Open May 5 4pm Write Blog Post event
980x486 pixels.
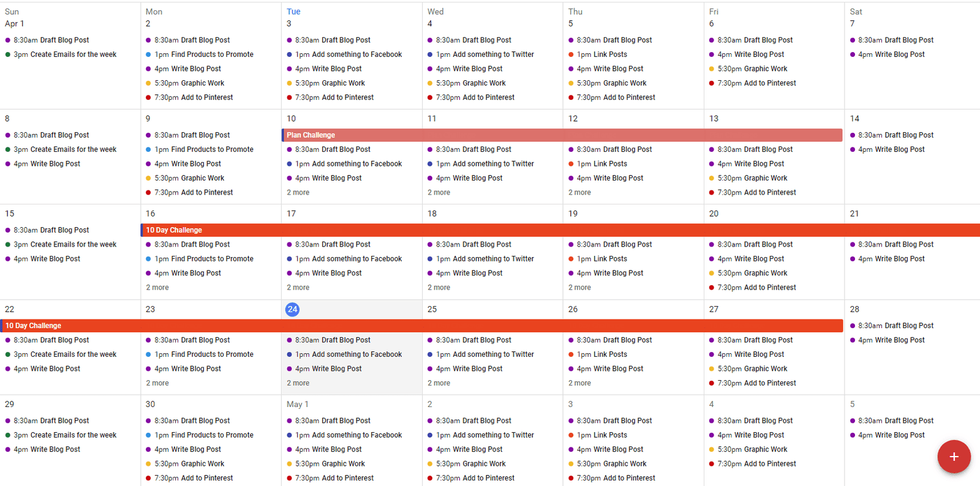[x=888, y=435]
